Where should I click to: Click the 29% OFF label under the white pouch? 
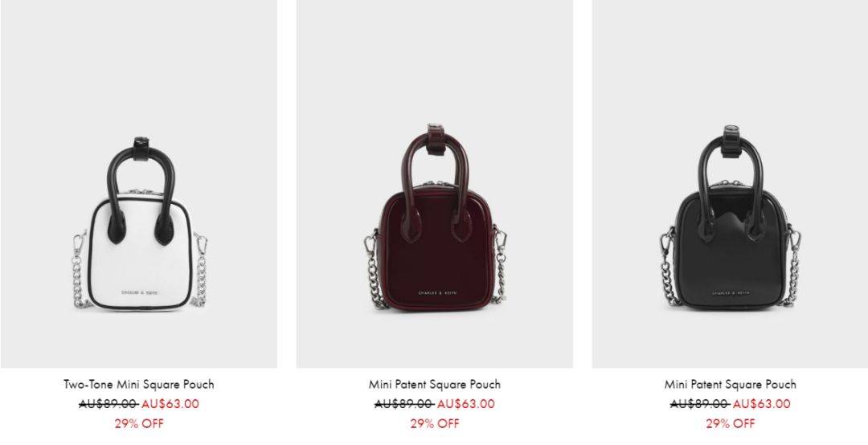(x=139, y=424)
